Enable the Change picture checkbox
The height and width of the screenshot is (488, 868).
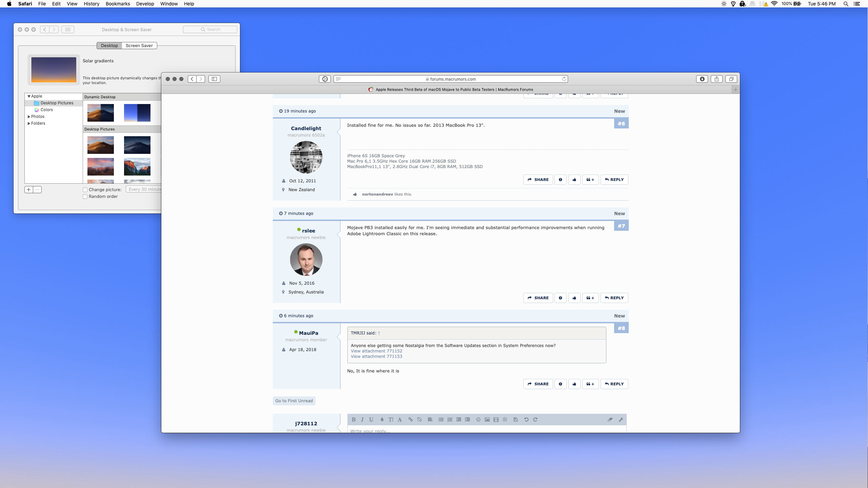[85, 190]
